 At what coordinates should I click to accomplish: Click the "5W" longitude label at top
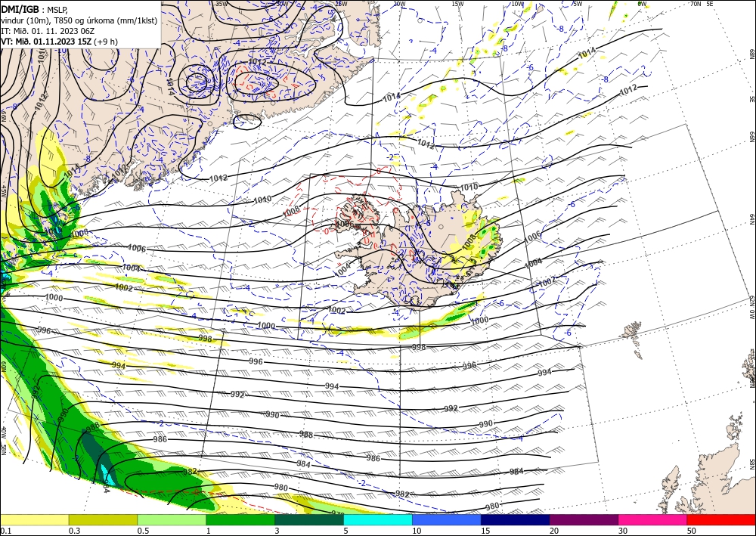pyautogui.click(x=578, y=4)
